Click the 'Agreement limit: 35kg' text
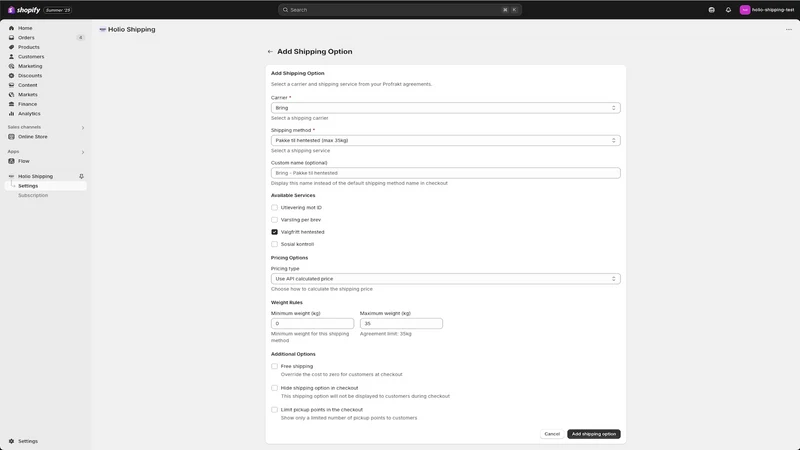 click(385, 334)
